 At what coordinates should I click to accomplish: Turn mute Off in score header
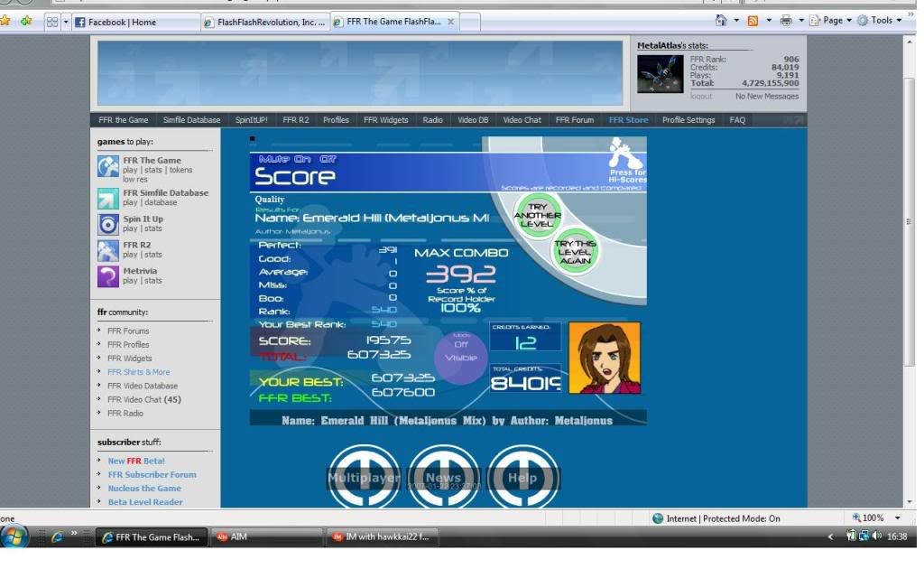click(x=328, y=159)
